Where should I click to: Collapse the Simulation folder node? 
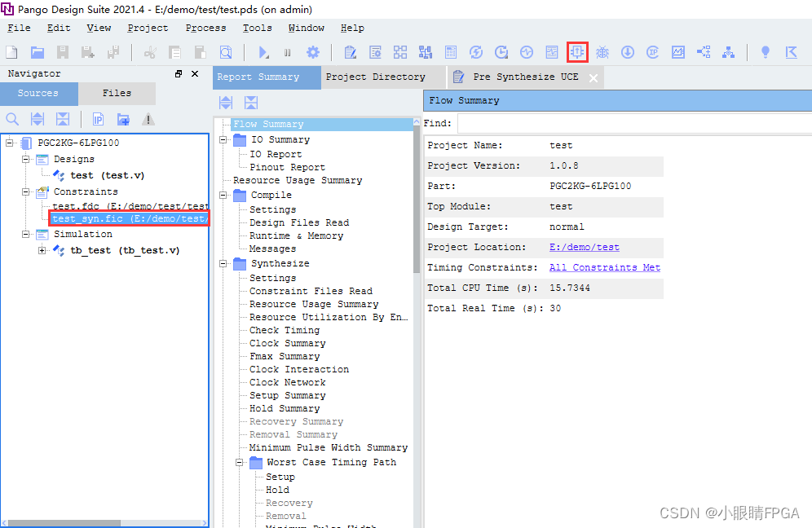[x=25, y=234]
